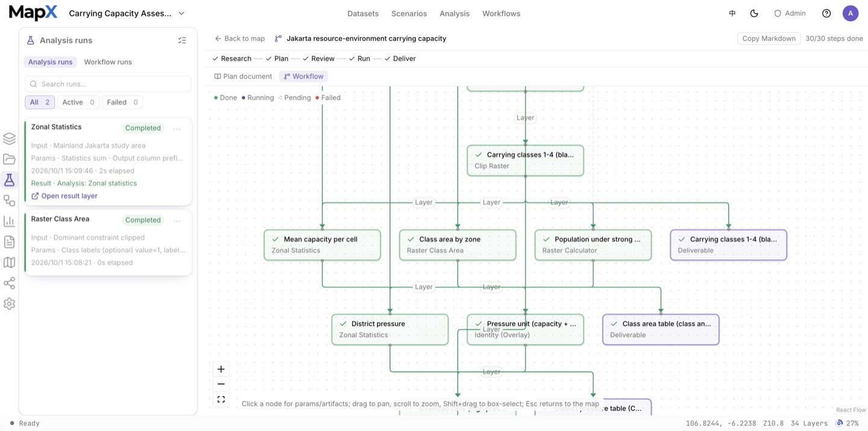Image resolution: width=868 pixels, height=431 pixels.
Task: Select the District pressure workflow node
Action: [x=390, y=329]
